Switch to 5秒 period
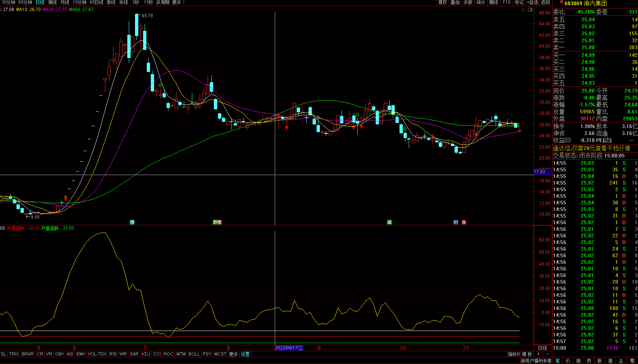This screenshot has width=638, height=364. click(x=136, y=3)
